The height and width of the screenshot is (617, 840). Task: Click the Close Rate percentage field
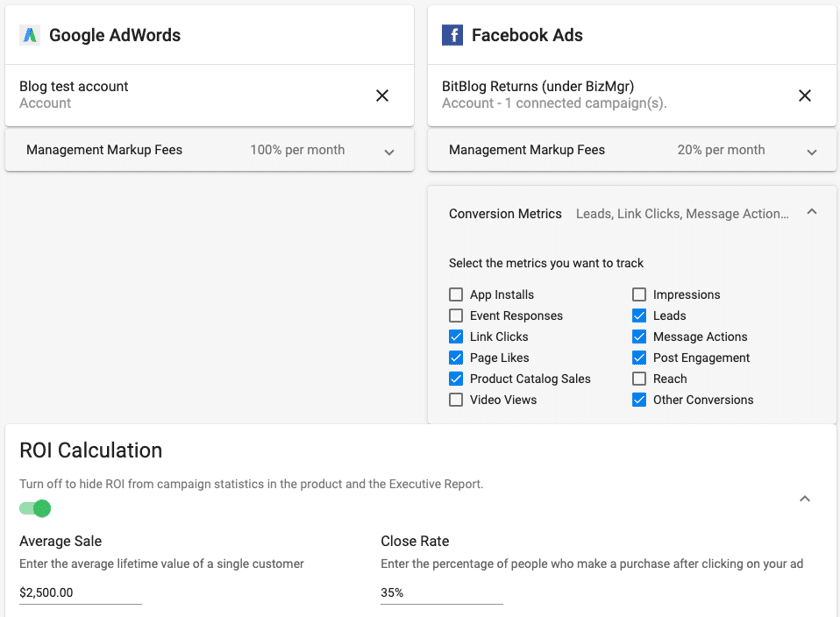tap(441, 593)
